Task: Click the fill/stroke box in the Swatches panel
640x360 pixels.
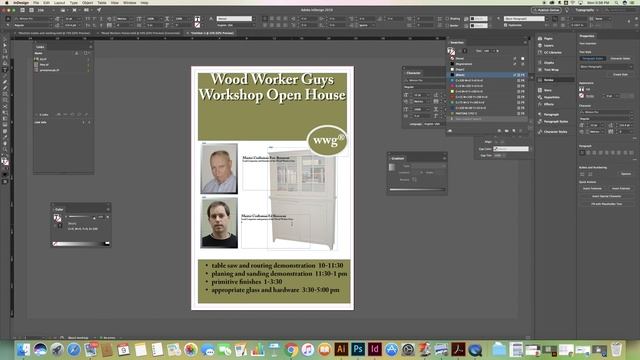Action: click(x=451, y=51)
